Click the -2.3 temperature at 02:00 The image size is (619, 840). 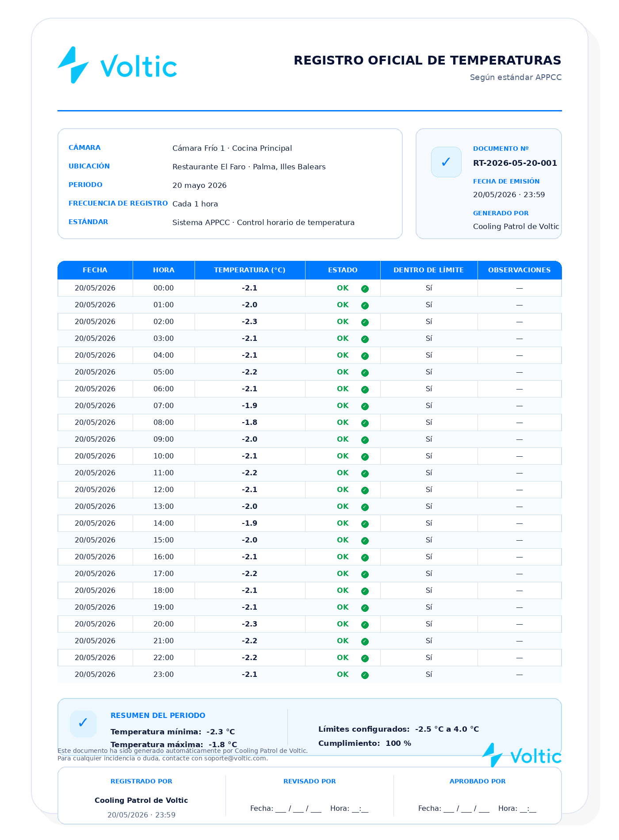click(250, 321)
